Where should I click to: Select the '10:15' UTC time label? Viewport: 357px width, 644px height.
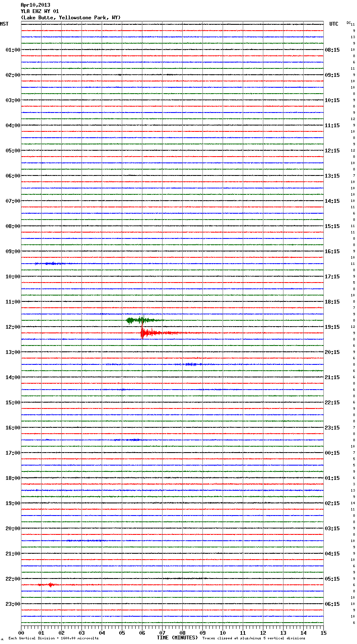[332, 100]
